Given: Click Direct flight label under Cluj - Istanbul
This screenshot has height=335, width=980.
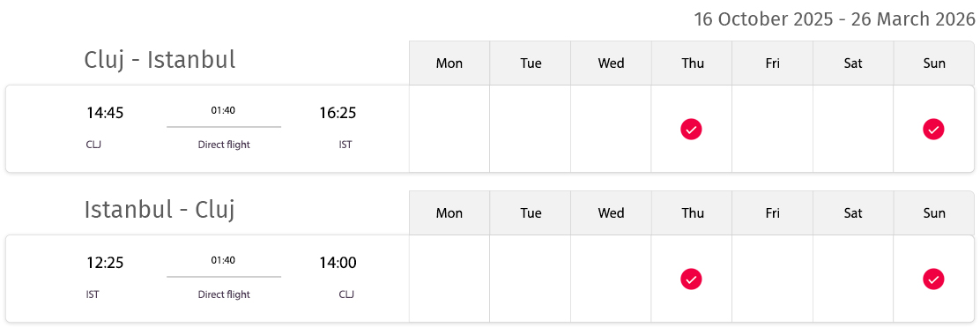Looking at the screenshot, I should pos(224,145).
